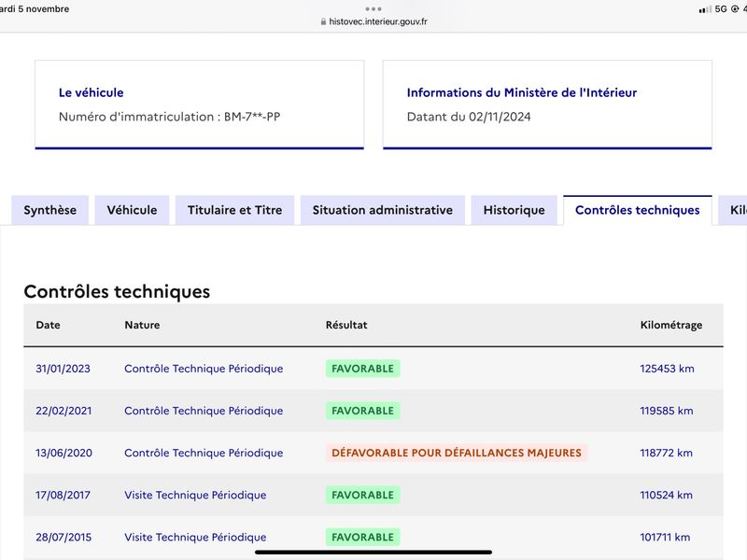Click the Informations du Ministère de l'Intérieur card
The image size is (747, 560).
(547, 105)
